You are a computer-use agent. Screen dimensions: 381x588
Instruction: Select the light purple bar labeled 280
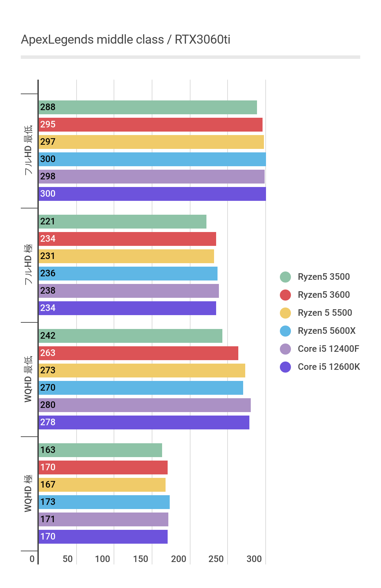pos(144,405)
